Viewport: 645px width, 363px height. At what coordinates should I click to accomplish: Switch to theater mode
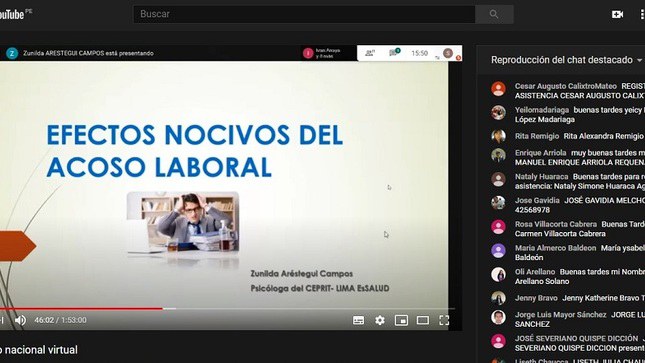pos(422,320)
